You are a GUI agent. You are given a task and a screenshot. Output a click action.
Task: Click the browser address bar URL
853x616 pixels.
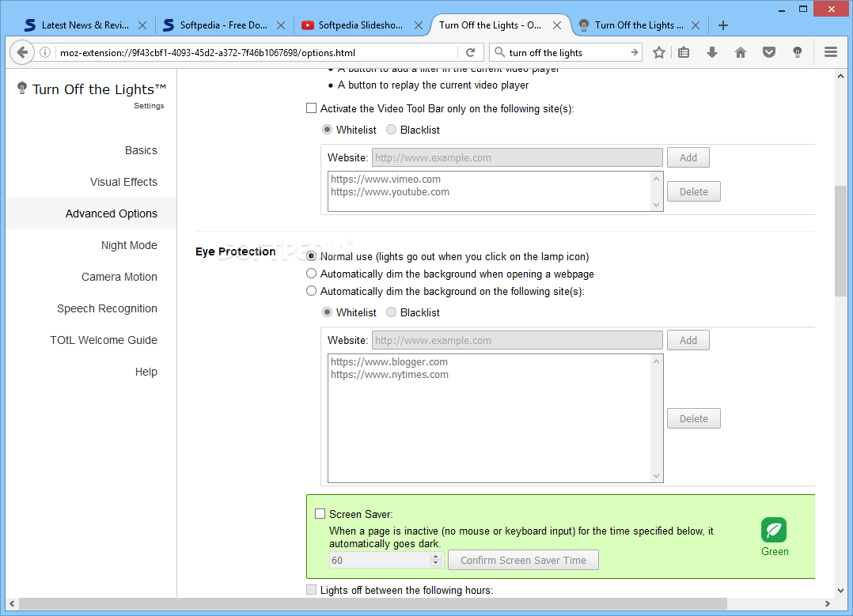tap(208, 53)
